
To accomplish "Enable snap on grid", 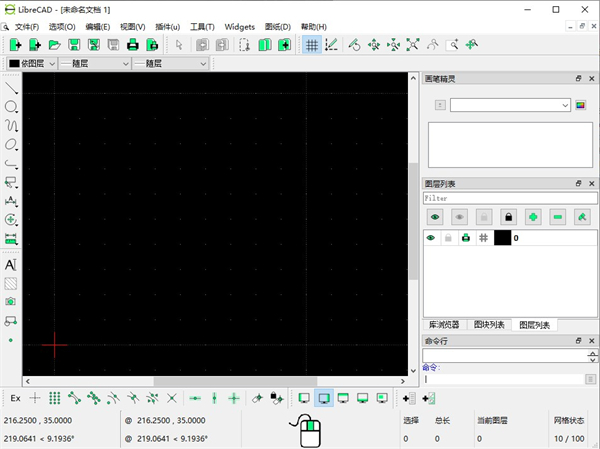I will click(55, 398).
